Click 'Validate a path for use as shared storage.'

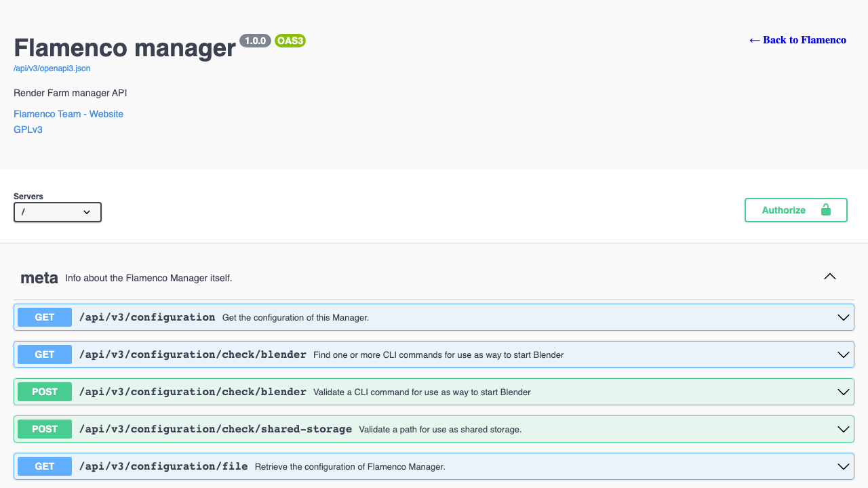[x=440, y=429]
